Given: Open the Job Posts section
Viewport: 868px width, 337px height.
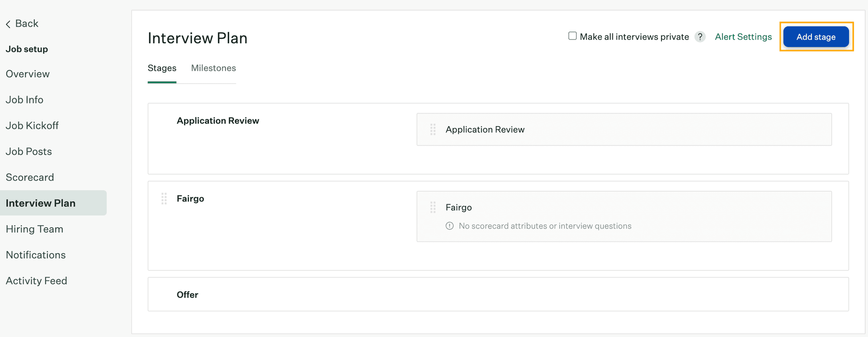Looking at the screenshot, I should 28,152.
